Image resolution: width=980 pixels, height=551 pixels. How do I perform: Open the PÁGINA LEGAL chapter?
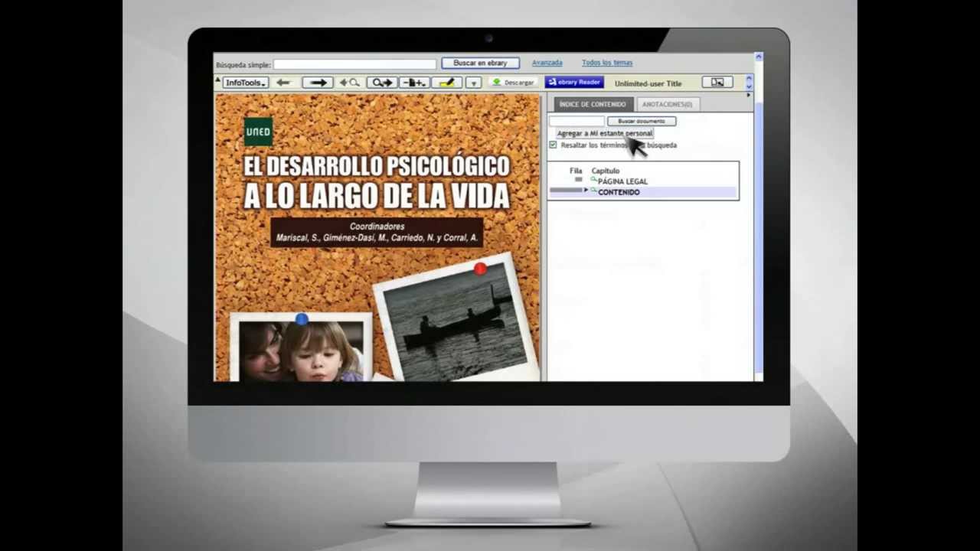pyautogui.click(x=622, y=181)
